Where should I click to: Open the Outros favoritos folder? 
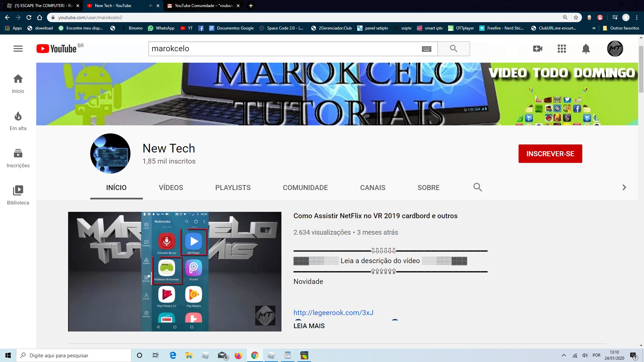coord(621,28)
